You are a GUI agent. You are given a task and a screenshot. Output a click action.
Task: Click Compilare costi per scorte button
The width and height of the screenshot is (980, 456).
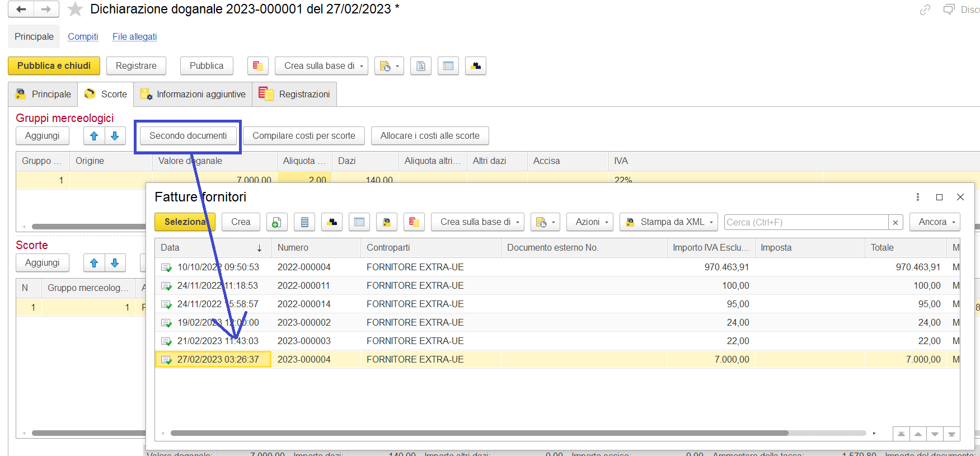click(304, 135)
